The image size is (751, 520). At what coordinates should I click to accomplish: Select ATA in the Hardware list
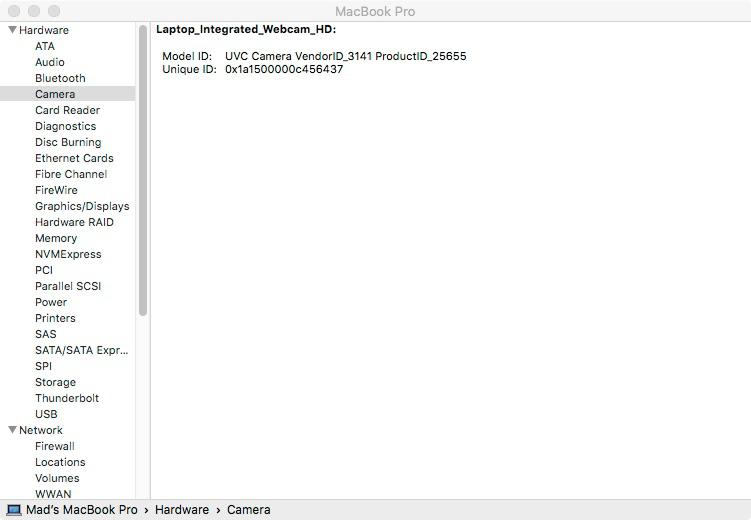pyautogui.click(x=45, y=46)
